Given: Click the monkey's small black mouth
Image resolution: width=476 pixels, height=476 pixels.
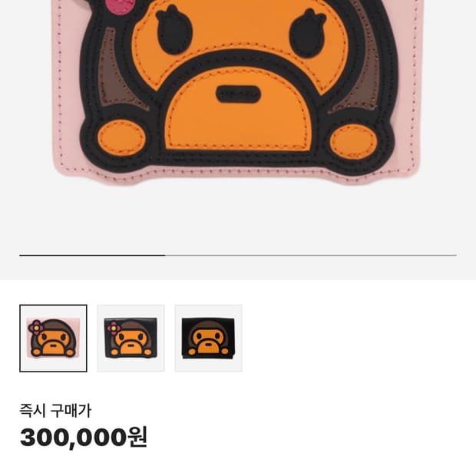Looking at the screenshot, I should [238, 94].
